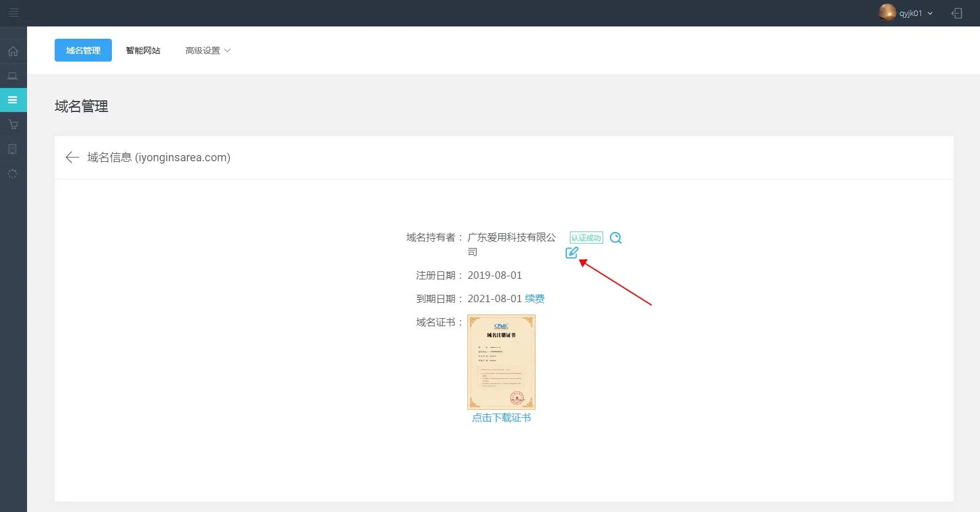Open the laptop icon in the sidebar
The width and height of the screenshot is (980, 512).
click(x=13, y=76)
